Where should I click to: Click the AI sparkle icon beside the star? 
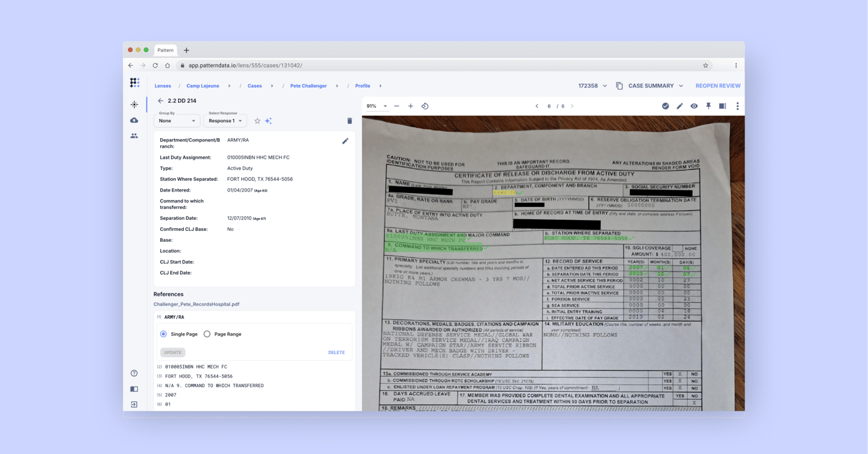pyautogui.click(x=269, y=121)
